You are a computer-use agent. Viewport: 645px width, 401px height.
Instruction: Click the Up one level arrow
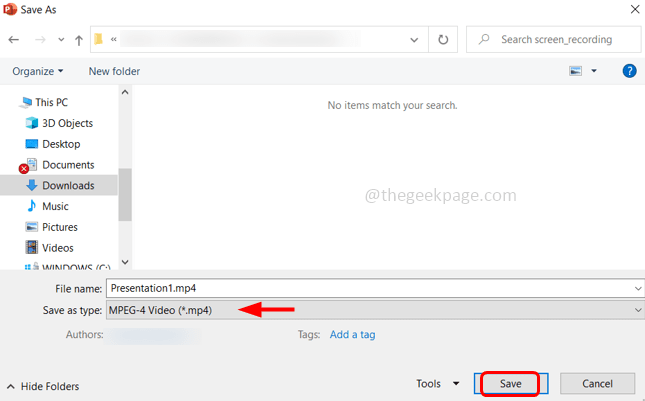(x=79, y=40)
